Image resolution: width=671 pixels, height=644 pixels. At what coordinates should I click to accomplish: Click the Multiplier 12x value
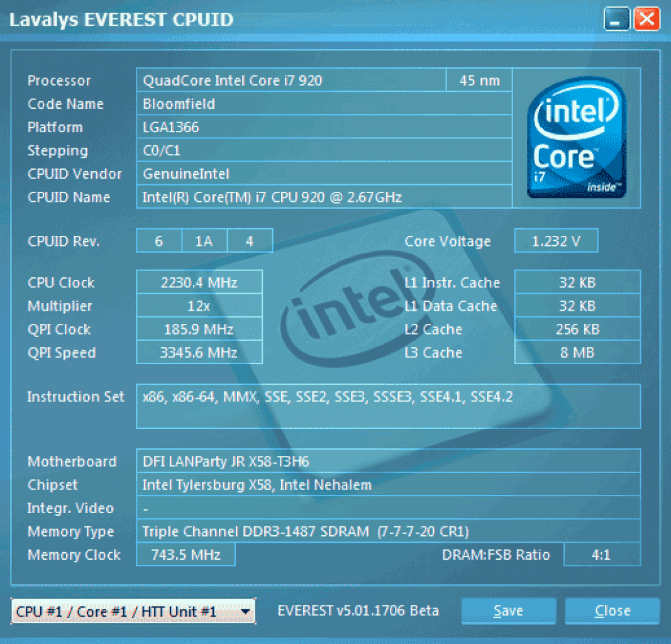[x=199, y=306]
